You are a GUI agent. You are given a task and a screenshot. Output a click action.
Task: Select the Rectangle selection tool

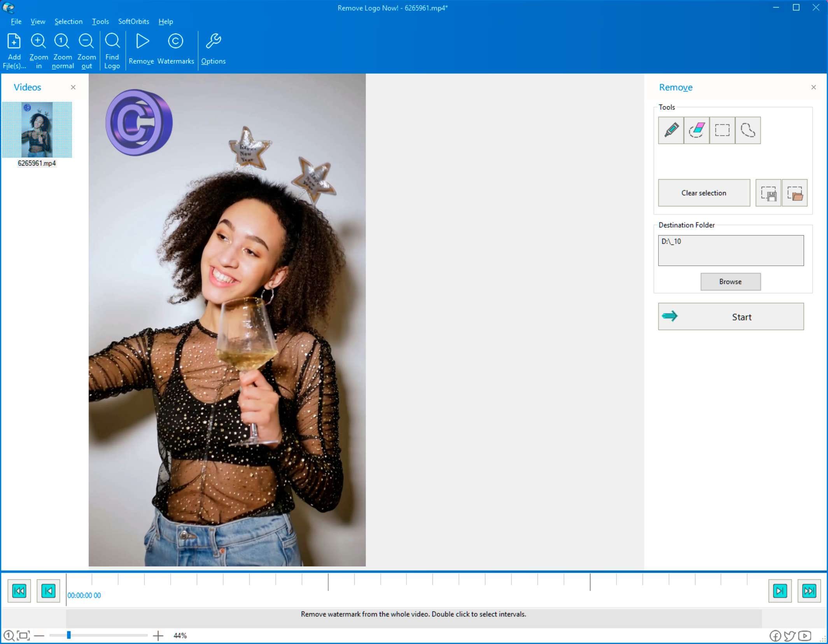coord(722,130)
